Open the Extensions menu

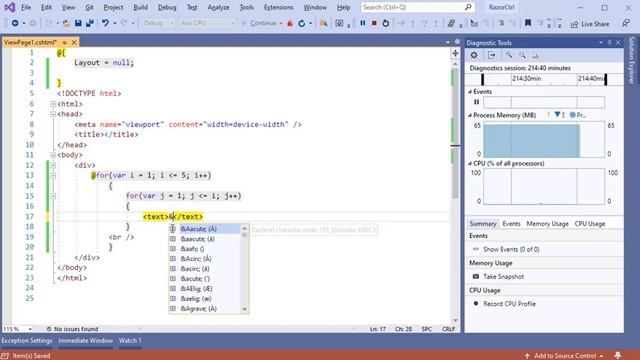coord(278,7)
